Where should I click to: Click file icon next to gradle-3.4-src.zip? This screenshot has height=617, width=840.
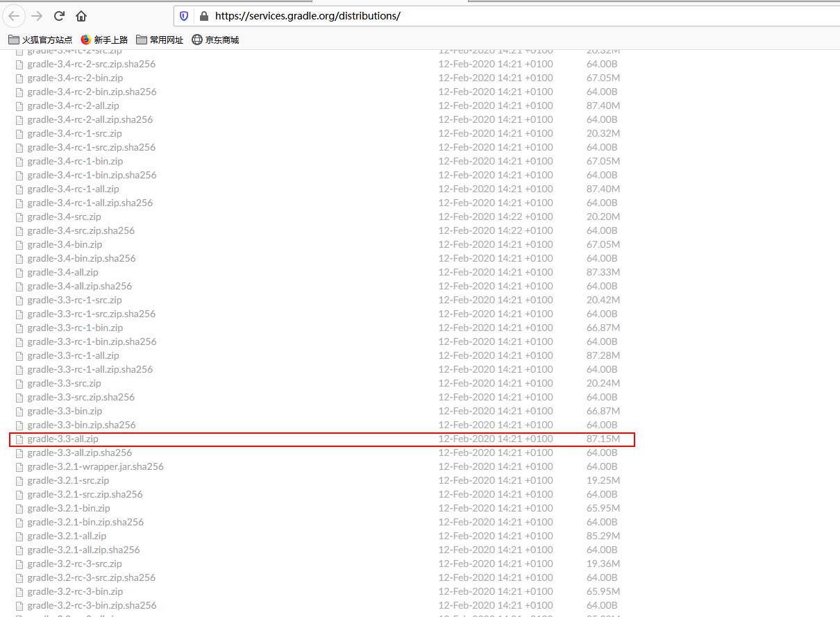pyautogui.click(x=19, y=217)
